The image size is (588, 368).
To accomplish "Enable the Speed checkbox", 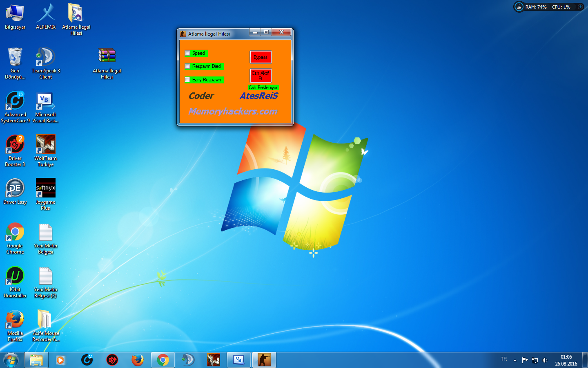I will pos(187,53).
